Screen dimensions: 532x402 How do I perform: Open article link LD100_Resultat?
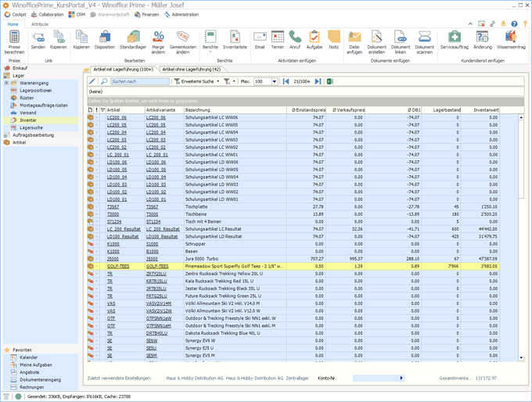coord(123,236)
